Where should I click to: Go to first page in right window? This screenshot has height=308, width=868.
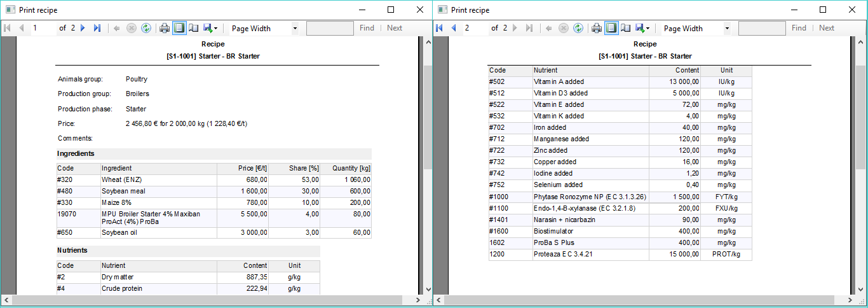440,28
